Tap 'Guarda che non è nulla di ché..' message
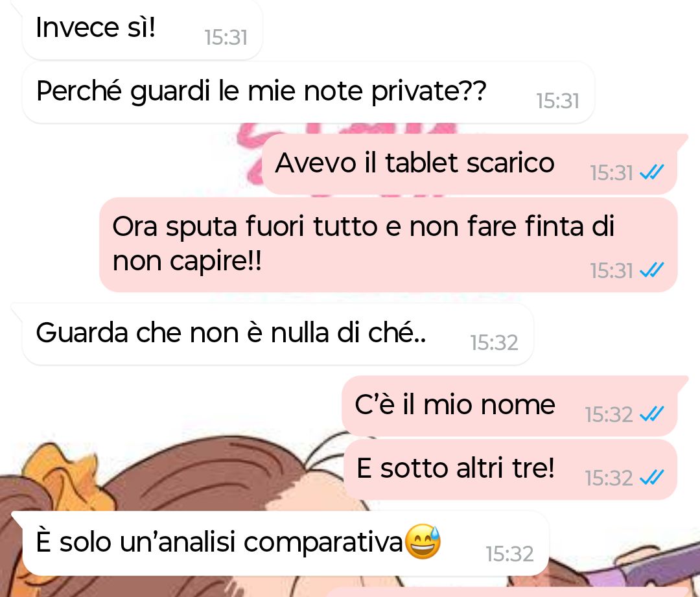The image size is (700, 597). (x=277, y=334)
